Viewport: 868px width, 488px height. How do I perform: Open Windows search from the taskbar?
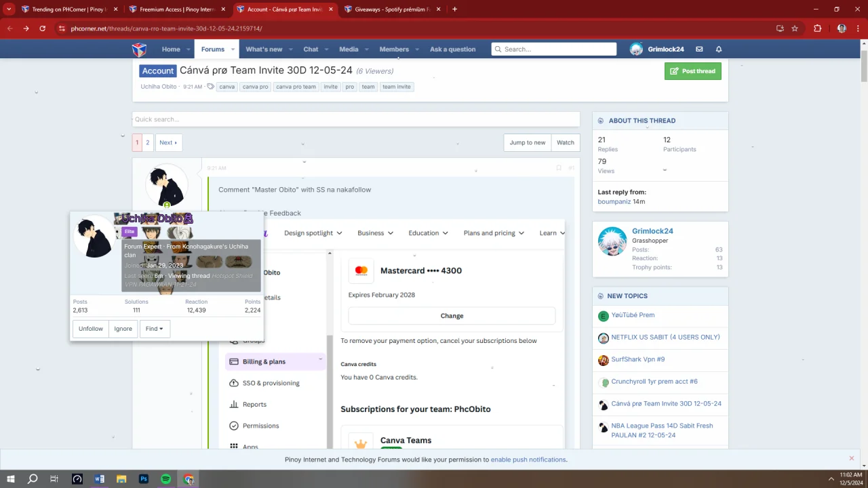pyautogui.click(x=33, y=479)
